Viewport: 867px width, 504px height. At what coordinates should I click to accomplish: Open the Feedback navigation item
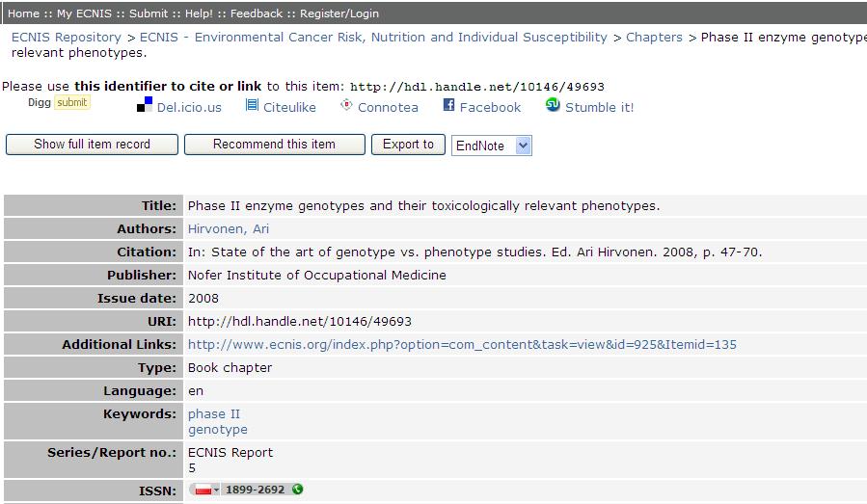click(256, 13)
